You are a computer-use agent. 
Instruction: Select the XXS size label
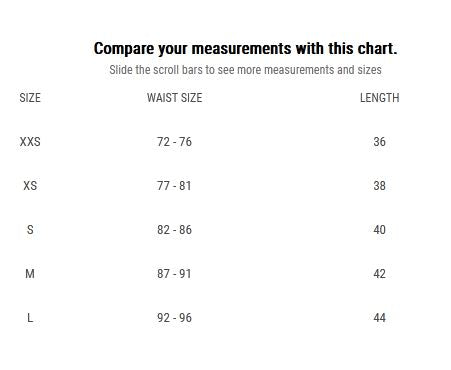[x=30, y=142]
